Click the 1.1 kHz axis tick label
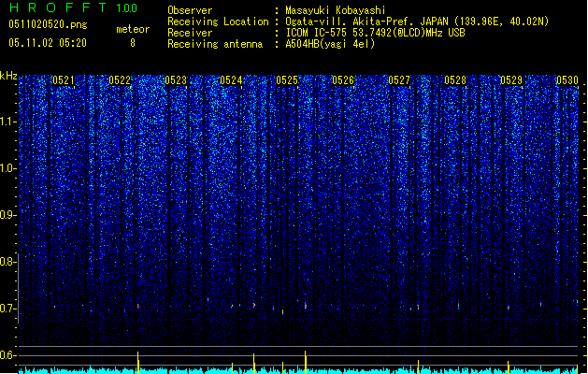 click(8, 122)
